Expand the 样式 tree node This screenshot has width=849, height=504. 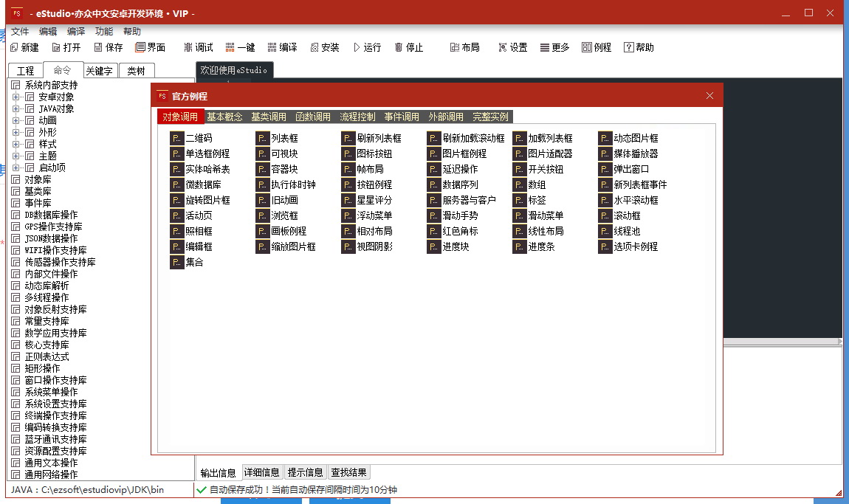point(16,144)
